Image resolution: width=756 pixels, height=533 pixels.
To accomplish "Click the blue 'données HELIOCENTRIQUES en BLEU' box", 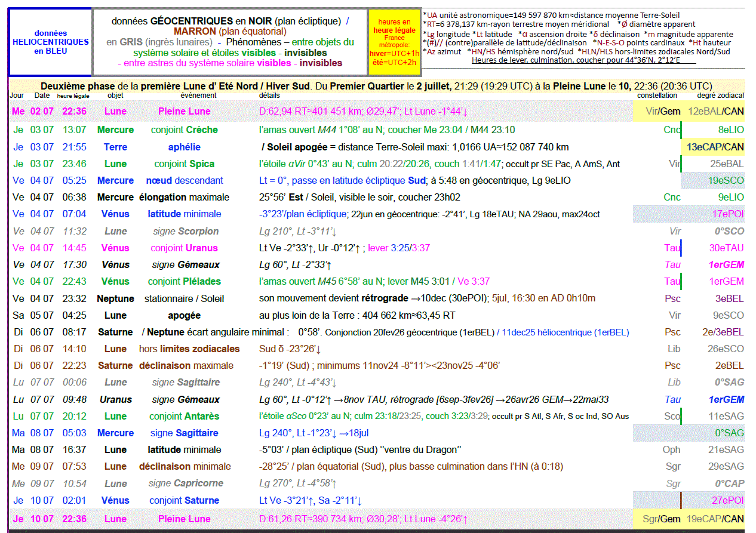I will pos(50,42).
